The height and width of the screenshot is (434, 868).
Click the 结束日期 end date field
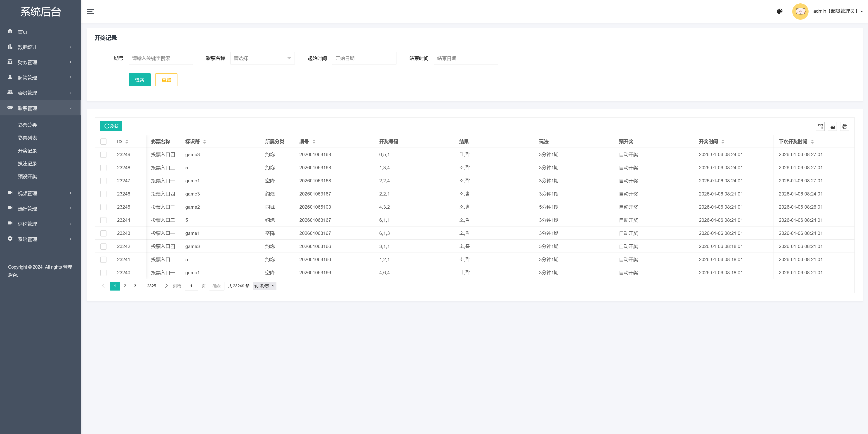pos(466,58)
